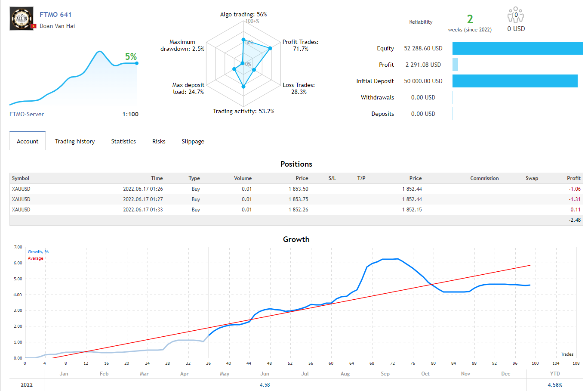
Task: Click the Swap column header
Action: click(x=532, y=178)
